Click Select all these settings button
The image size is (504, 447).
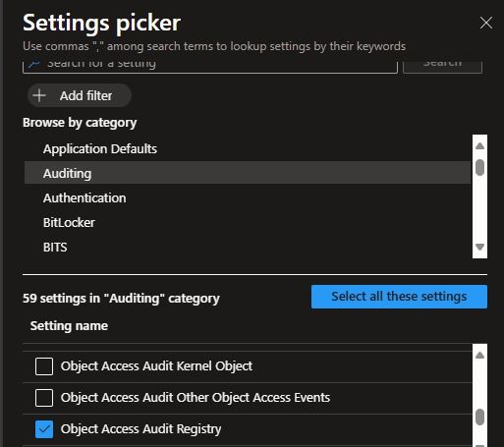point(399,297)
